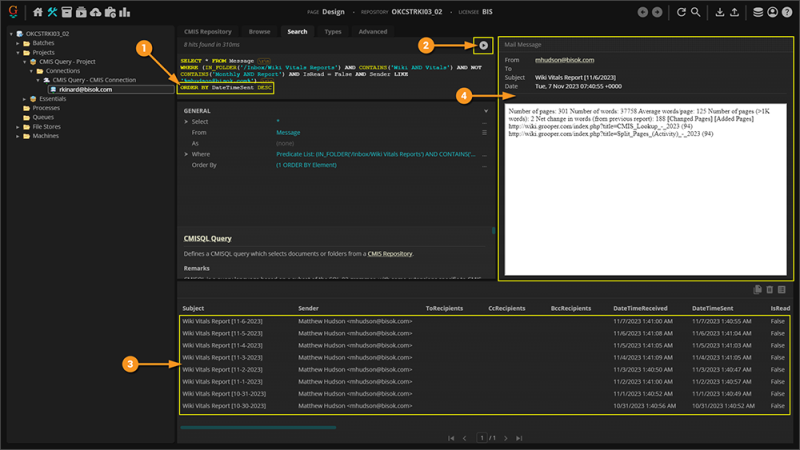Switch to the Browse tab

pos(259,32)
